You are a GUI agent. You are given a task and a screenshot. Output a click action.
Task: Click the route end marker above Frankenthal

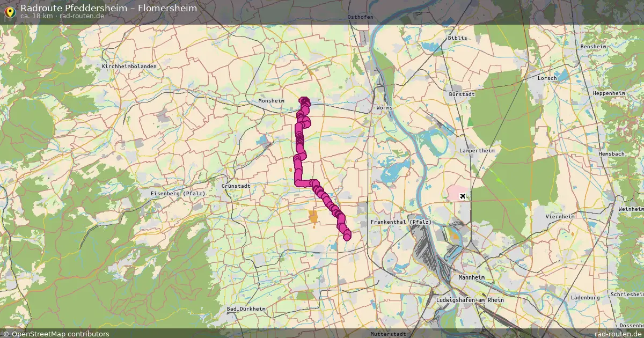click(347, 236)
